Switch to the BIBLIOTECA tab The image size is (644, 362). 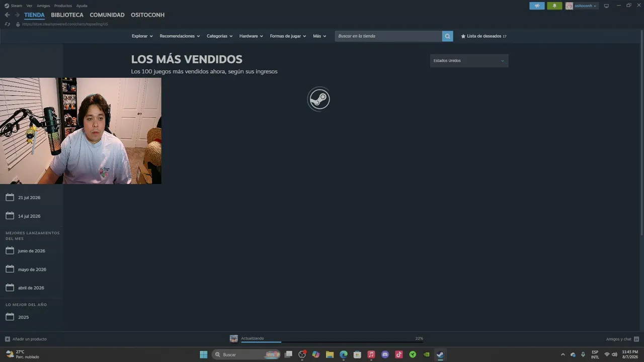[67, 15]
